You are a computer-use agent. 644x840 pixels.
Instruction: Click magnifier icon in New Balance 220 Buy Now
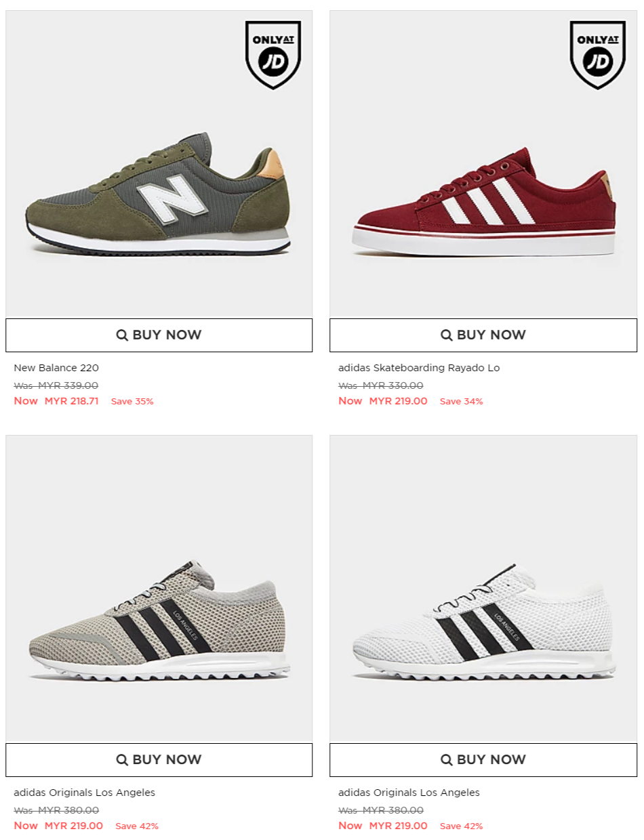click(122, 335)
